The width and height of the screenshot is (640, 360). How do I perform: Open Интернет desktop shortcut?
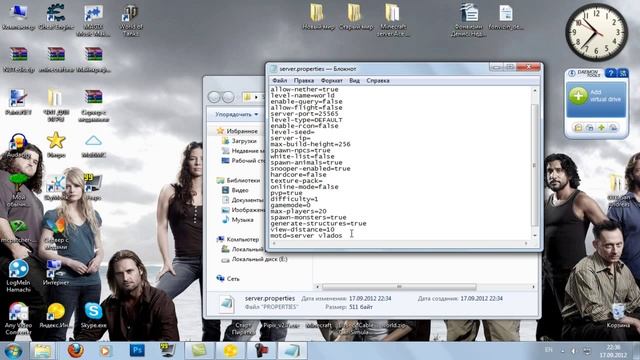coord(56,272)
